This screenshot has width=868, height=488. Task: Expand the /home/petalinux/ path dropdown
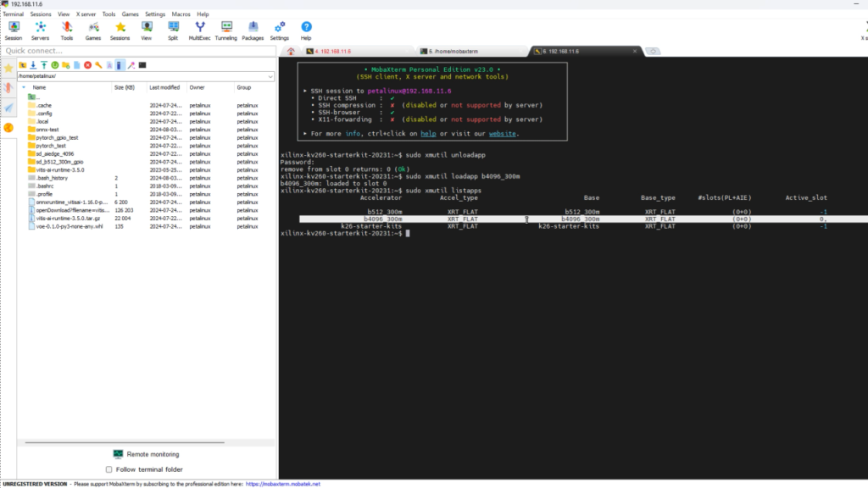[x=270, y=76]
